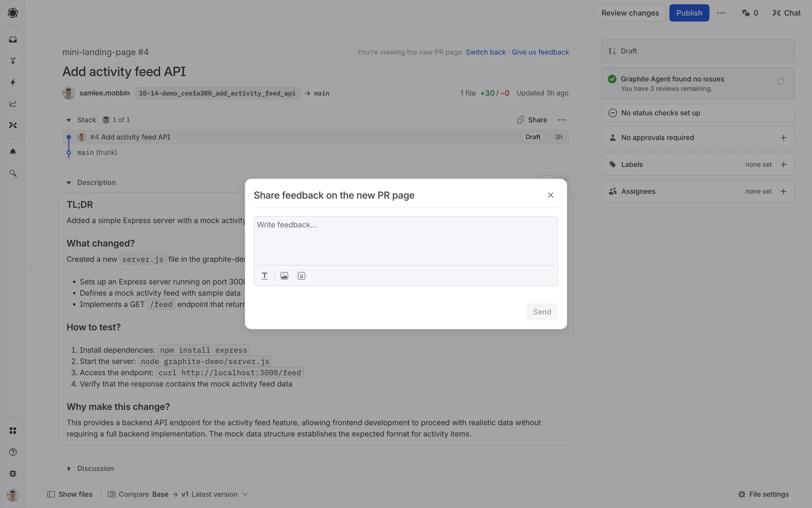Click the Switch back link
The height and width of the screenshot is (508, 812).
486,52
